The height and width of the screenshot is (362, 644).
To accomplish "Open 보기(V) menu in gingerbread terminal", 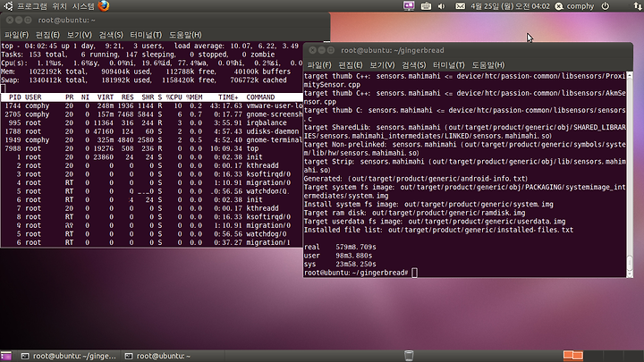I will pos(382,65).
